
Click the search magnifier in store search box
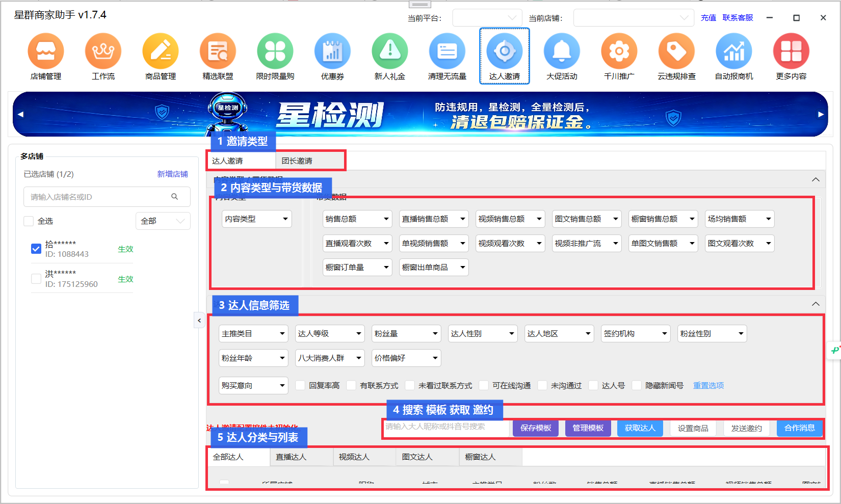(175, 197)
